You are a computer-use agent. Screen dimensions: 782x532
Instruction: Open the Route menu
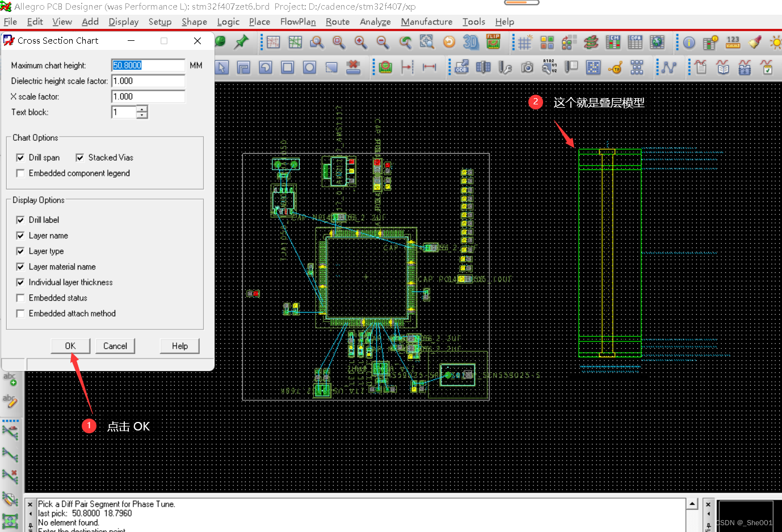tap(337, 22)
